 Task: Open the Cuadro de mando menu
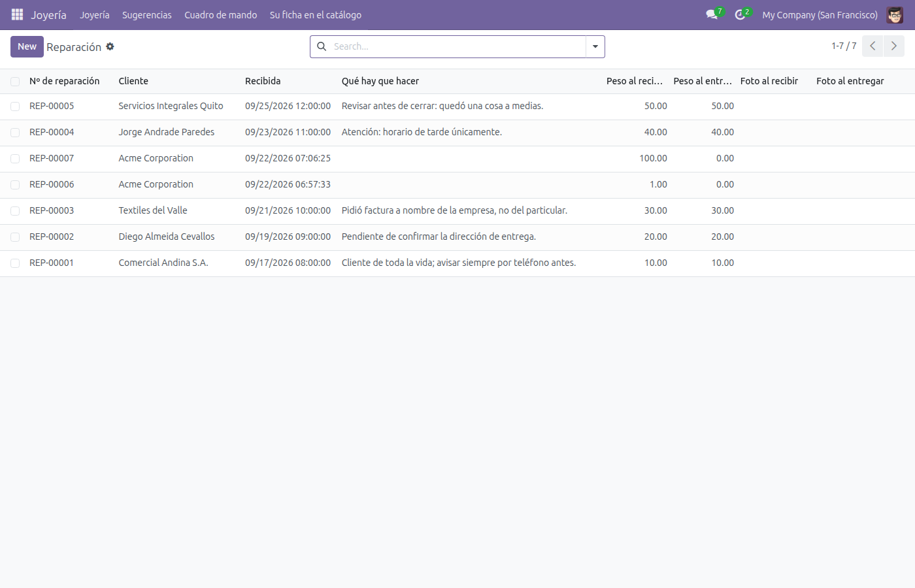221,14
